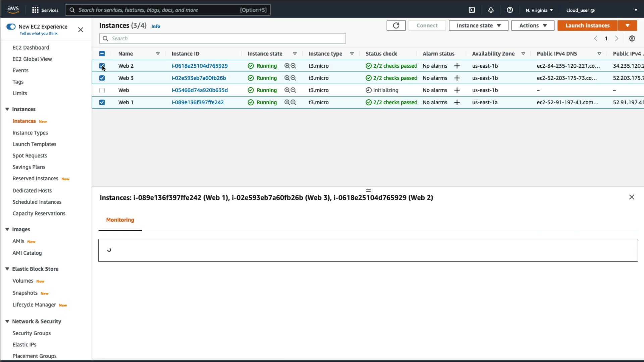
Task: Toggle the New EC2 Experience switch
Action: (x=11, y=27)
